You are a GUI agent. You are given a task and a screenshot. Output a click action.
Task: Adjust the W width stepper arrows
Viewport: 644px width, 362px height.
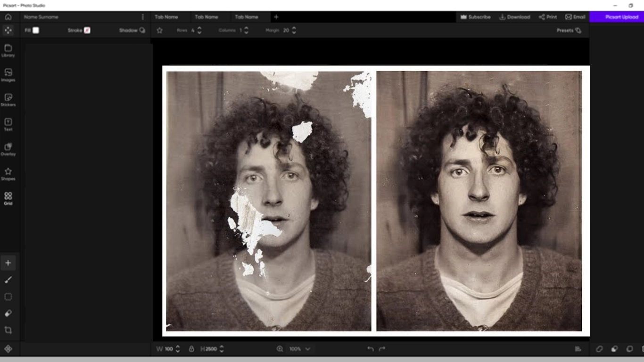pos(178,349)
